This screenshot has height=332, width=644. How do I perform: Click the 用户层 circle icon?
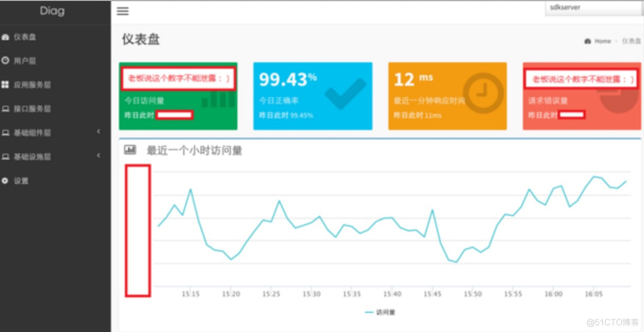5,61
